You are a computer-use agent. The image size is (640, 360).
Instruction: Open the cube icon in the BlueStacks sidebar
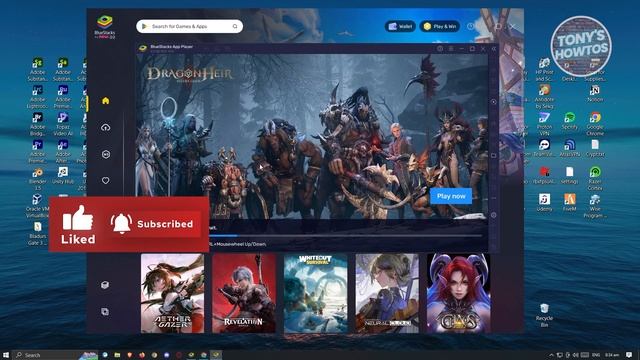[x=105, y=285]
